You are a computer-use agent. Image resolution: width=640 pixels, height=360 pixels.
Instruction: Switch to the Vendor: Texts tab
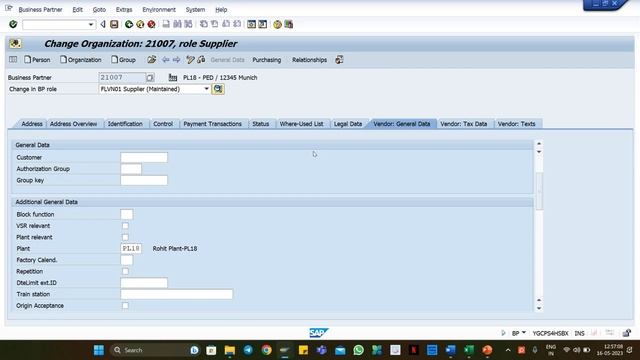516,124
